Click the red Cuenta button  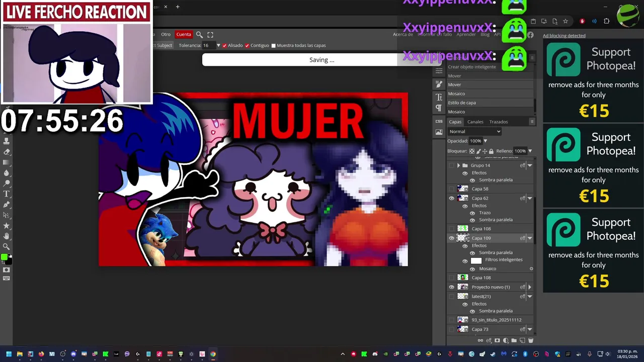[x=184, y=35]
